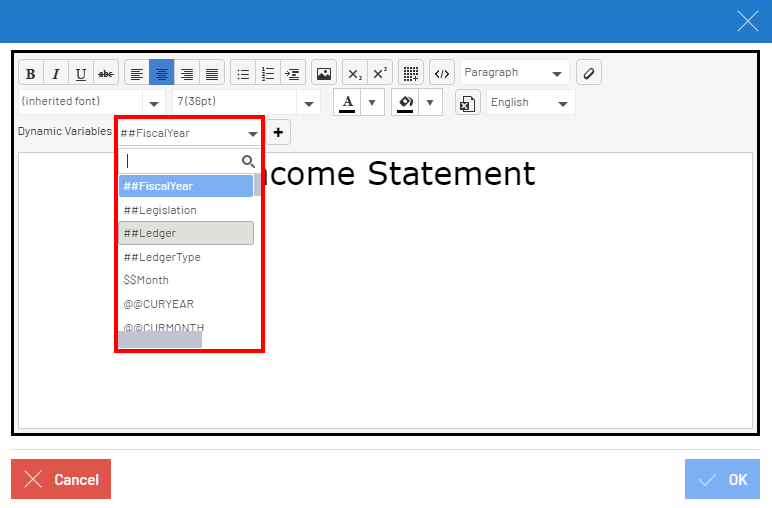This screenshot has width=772, height=508.
Task: Apply superscript formatting
Action: pos(380,73)
